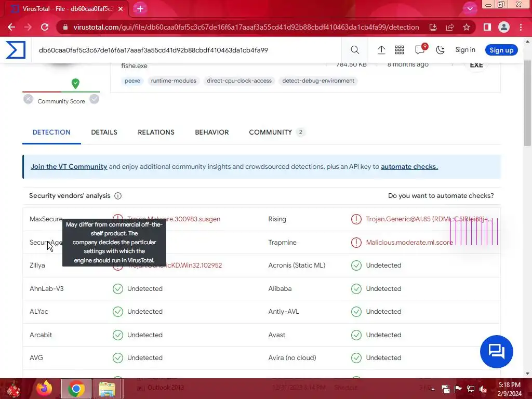This screenshot has width=532, height=399.
Task: Click the search magnifier icon
Action: (x=355, y=50)
